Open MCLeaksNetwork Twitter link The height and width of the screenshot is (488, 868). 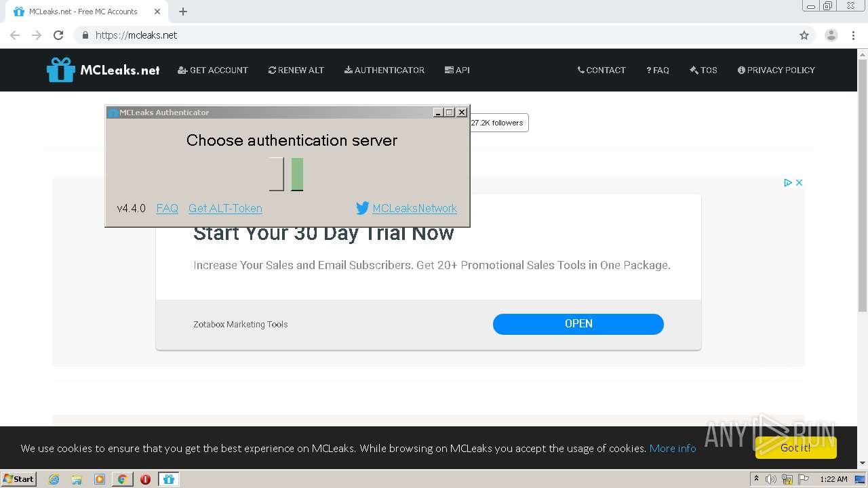tap(414, 208)
